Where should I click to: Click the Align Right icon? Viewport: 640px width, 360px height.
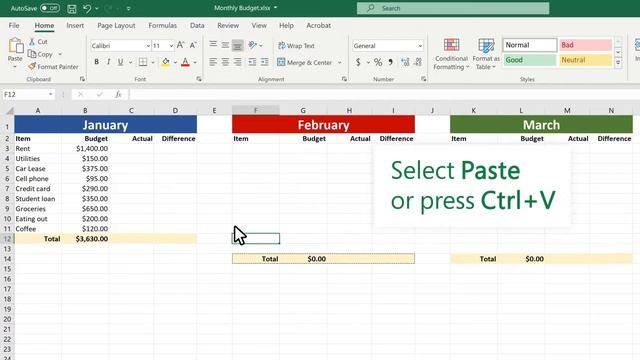pos(238,62)
